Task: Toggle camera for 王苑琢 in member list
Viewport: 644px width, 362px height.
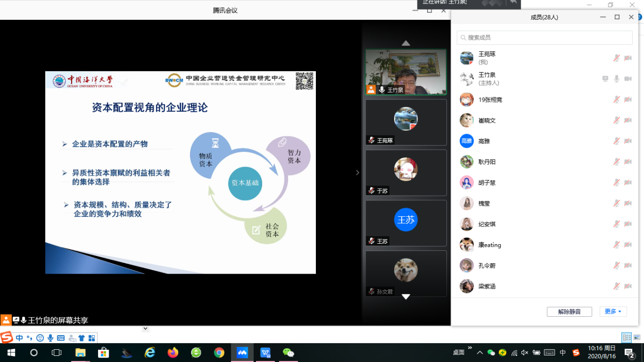Action: [x=628, y=58]
